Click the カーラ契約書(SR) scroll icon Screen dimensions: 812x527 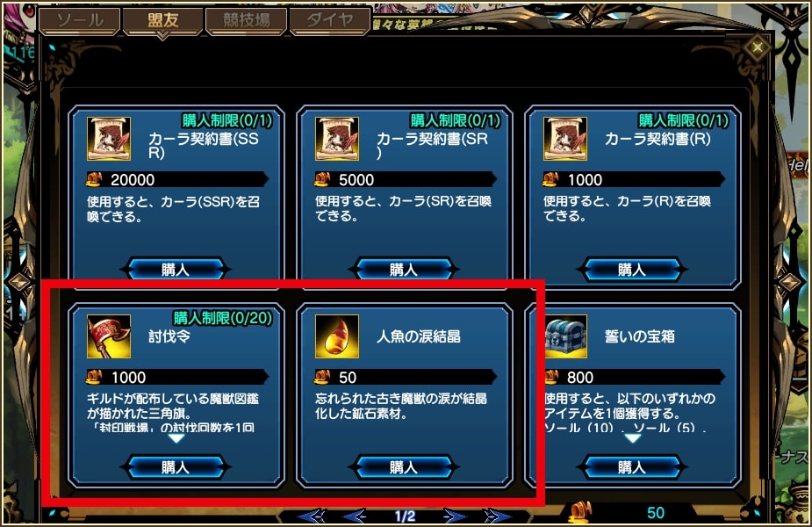pyautogui.click(x=337, y=139)
